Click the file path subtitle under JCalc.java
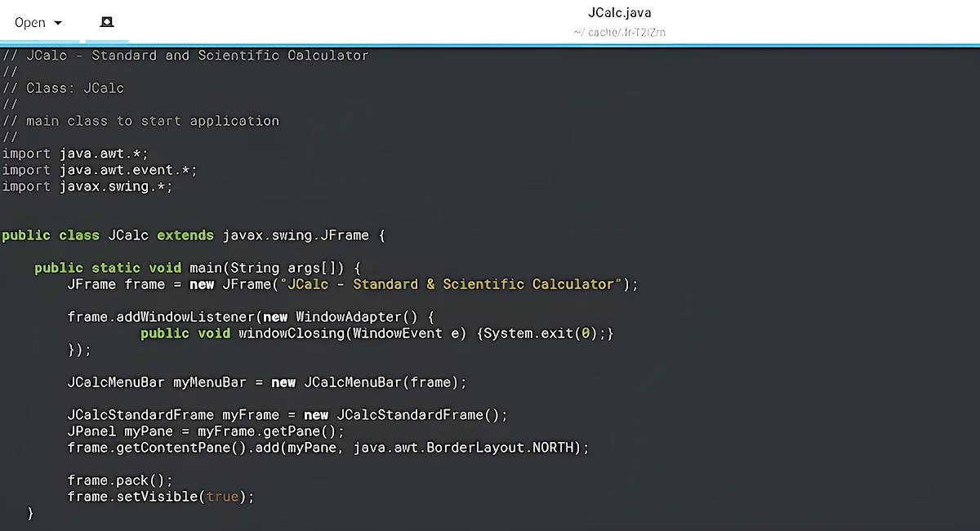Screen dimensions: 980x531 pos(619,33)
